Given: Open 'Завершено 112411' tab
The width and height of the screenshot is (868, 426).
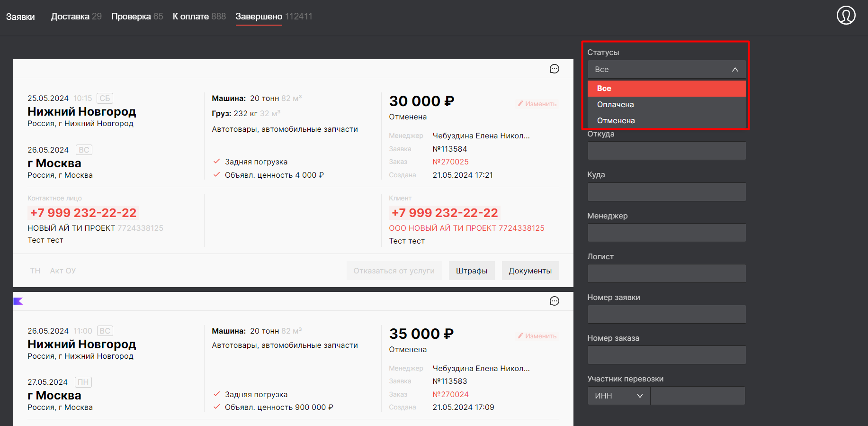Looking at the screenshot, I should point(274,17).
